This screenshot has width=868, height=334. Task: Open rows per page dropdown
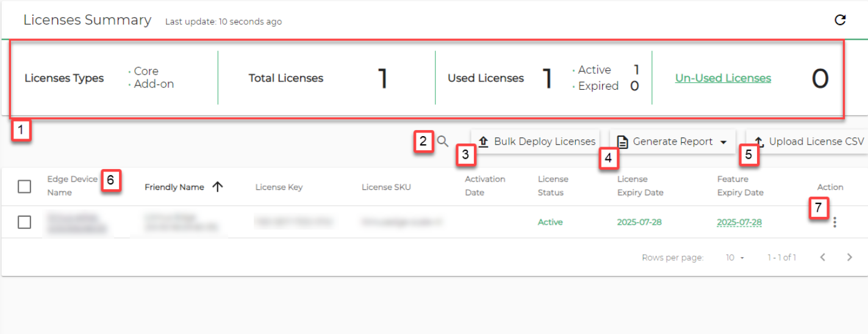(x=735, y=258)
